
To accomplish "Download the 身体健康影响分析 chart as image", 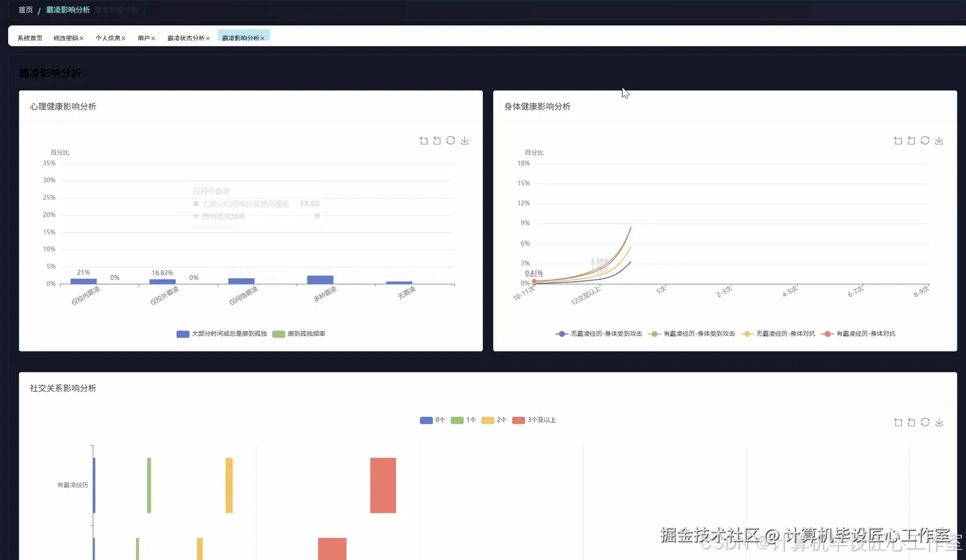I will (x=939, y=140).
